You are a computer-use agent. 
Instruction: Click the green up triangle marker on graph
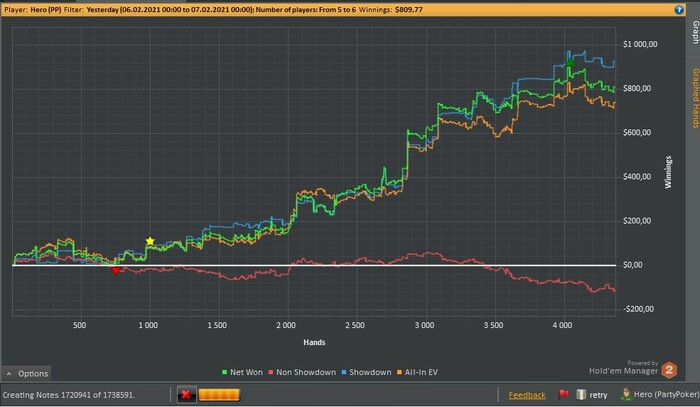pos(570,62)
